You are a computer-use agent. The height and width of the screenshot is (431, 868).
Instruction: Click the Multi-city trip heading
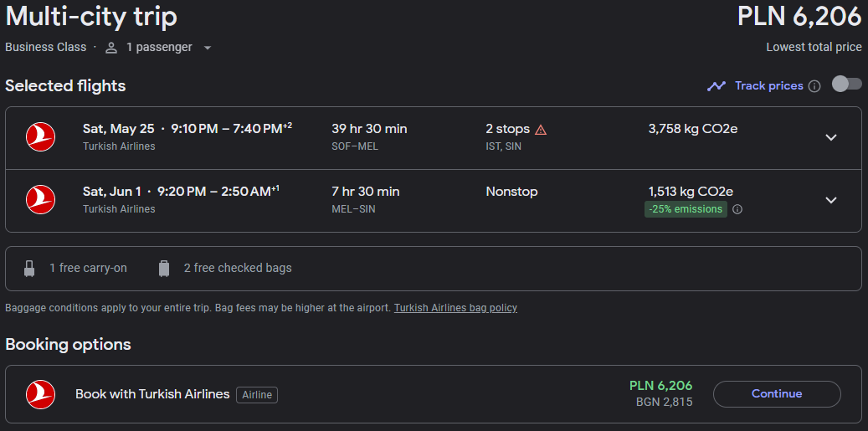(91, 17)
